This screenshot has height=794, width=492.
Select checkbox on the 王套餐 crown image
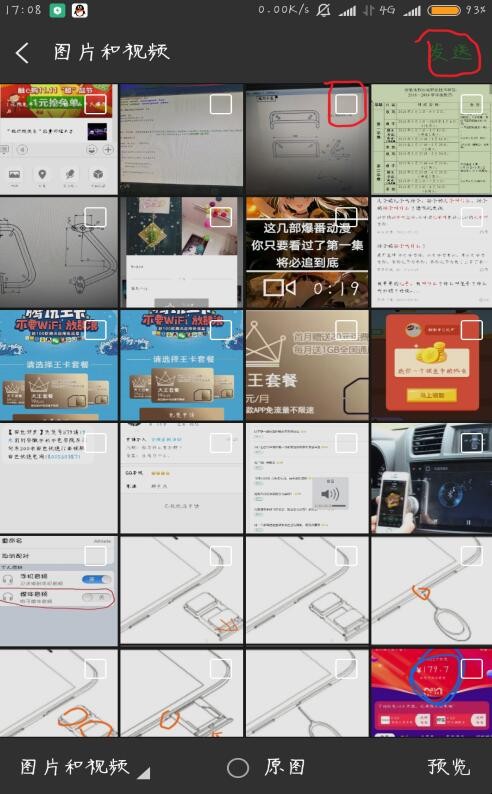346,330
